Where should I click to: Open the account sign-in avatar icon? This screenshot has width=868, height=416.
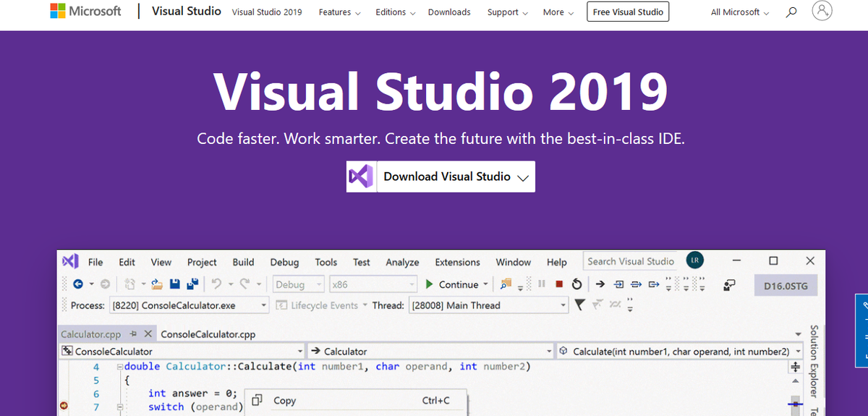click(822, 12)
